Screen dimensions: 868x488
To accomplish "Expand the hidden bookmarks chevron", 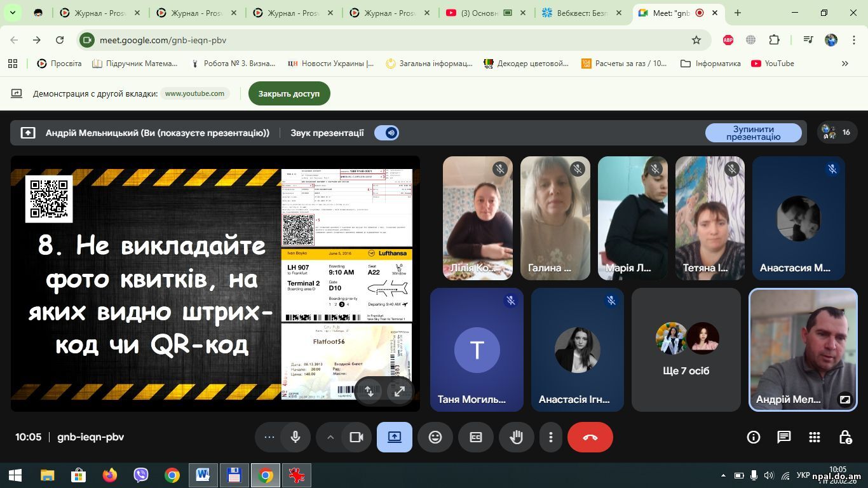I will pyautogui.click(x=844, y=64).
